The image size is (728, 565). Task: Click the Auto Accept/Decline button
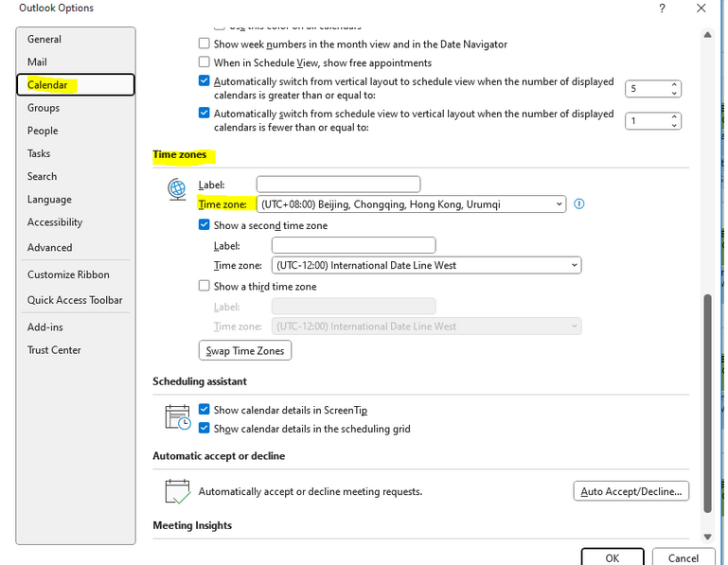point(630,491)
